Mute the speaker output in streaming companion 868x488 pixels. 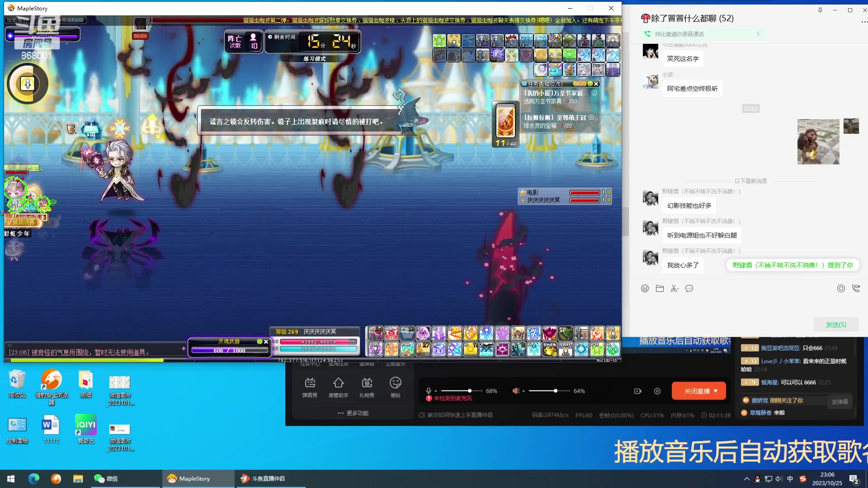click(515, 391)
